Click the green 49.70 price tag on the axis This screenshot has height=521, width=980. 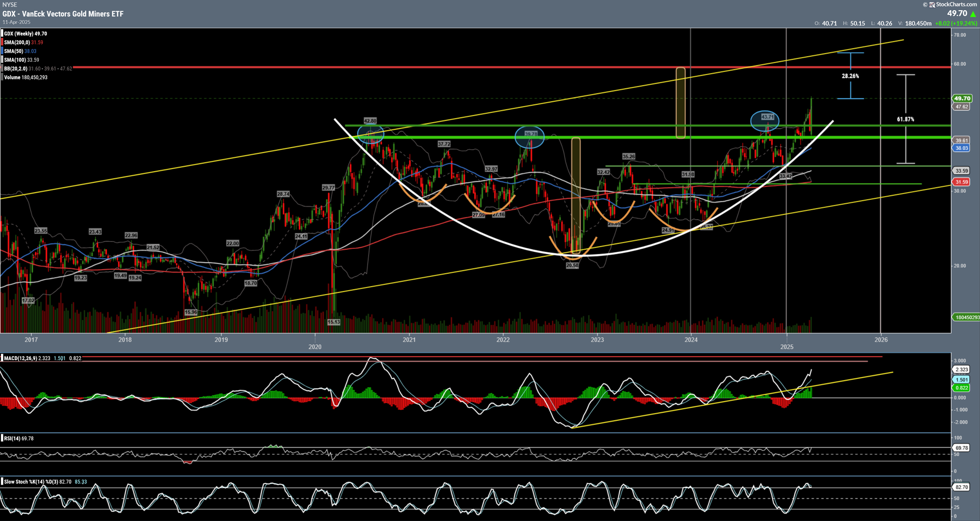click(x=962, y=98)
